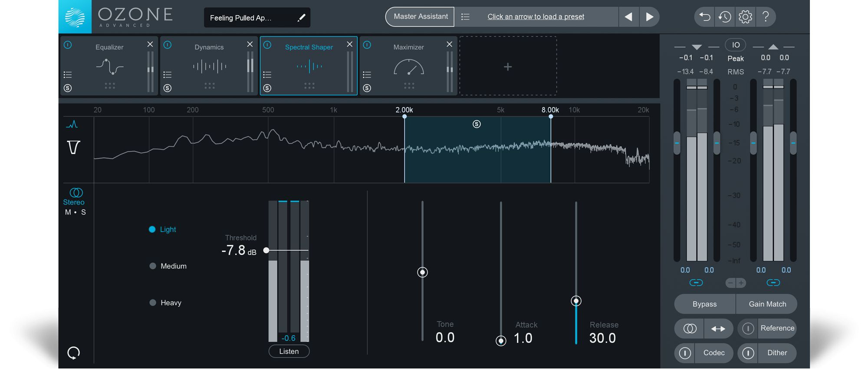Viewport: 868px width, 375px height.
Task: Select the Spectral Shaper module tab
Action: tap(309, 66)
